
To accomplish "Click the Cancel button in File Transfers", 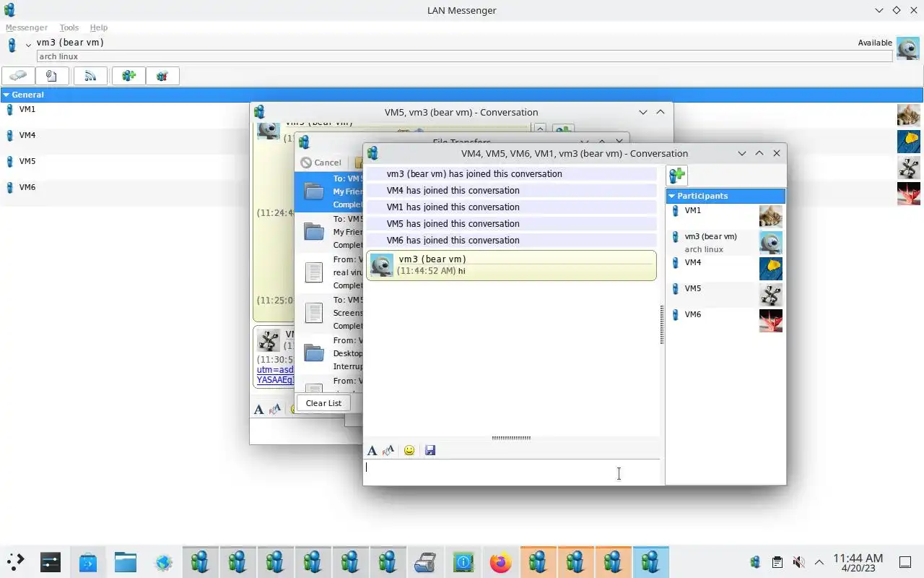I will click(321, 163).
